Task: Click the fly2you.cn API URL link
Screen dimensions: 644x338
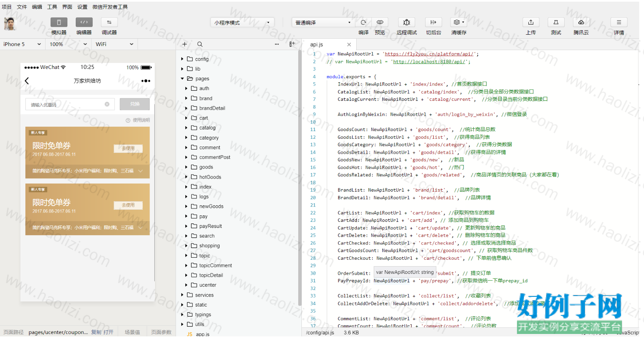Action: [x=429, y=54]
